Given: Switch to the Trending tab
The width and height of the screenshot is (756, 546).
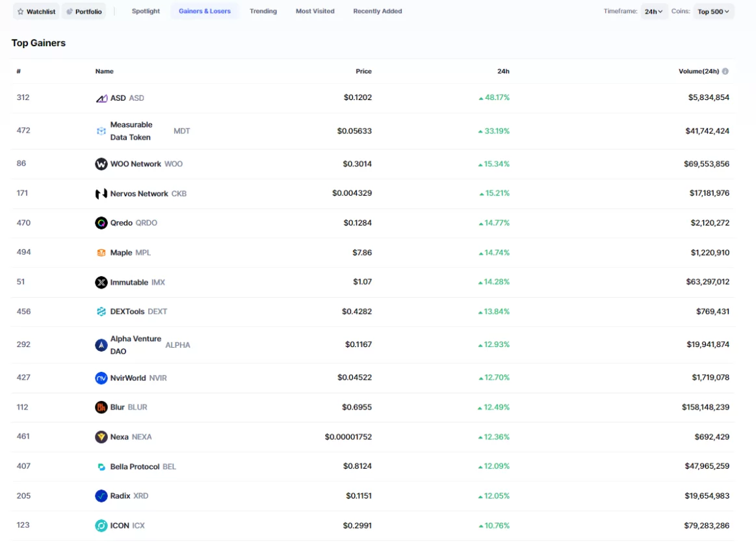Looking at the screenshot, I should pos(263,11).
